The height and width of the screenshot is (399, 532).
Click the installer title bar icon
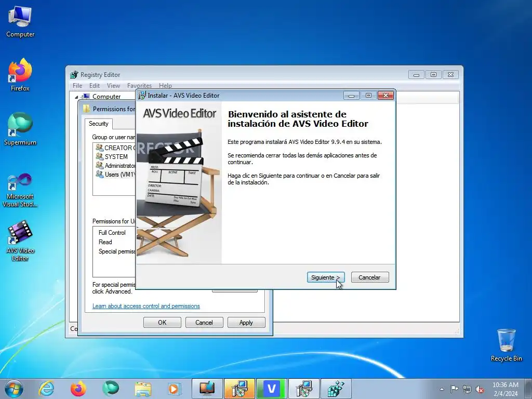142,96
